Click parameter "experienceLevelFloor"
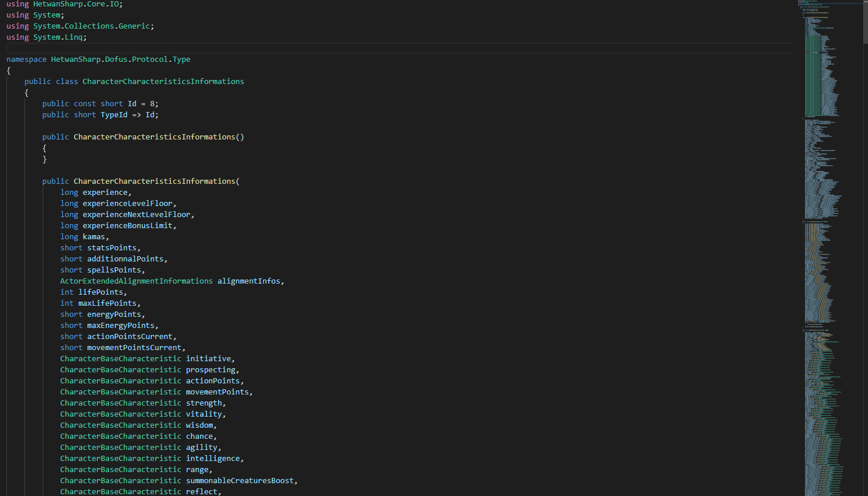This screenshot has height=496, width=868. click(x=127, y=204)
